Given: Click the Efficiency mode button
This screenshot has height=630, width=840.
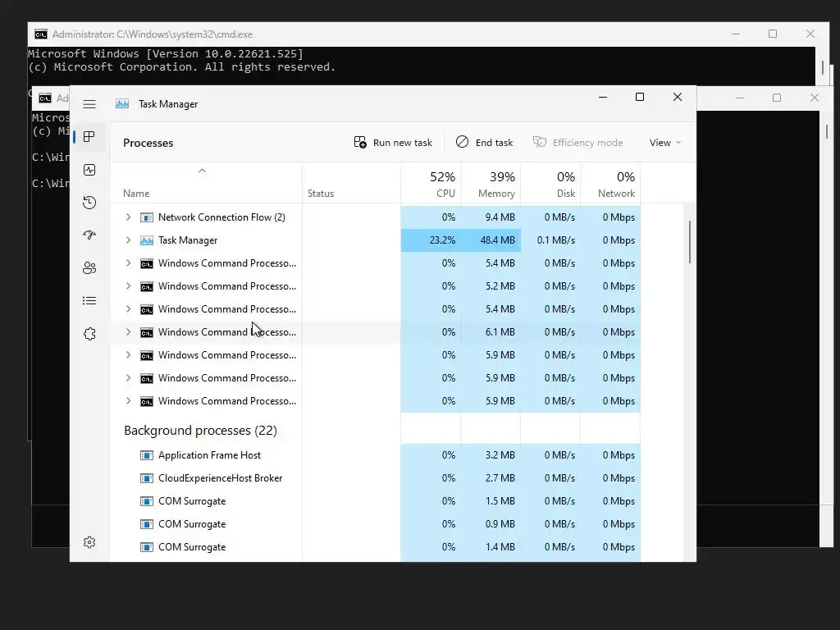Looking at the screenshot, I should coord(578,143).
